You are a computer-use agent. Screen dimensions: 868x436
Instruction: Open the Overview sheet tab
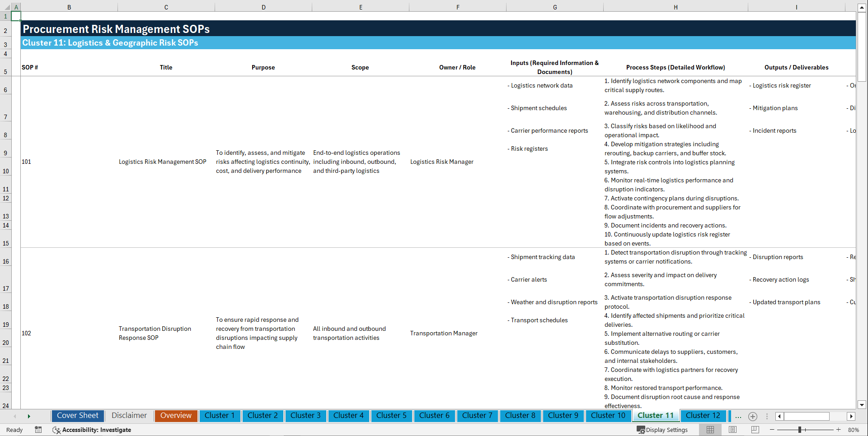coord(176,416)
